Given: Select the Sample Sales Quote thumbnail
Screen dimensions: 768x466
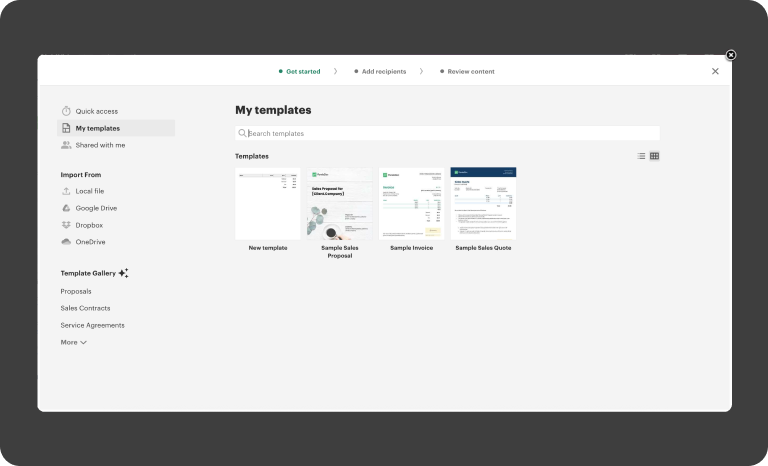Looking at the screenshot, I should [483, 204].
